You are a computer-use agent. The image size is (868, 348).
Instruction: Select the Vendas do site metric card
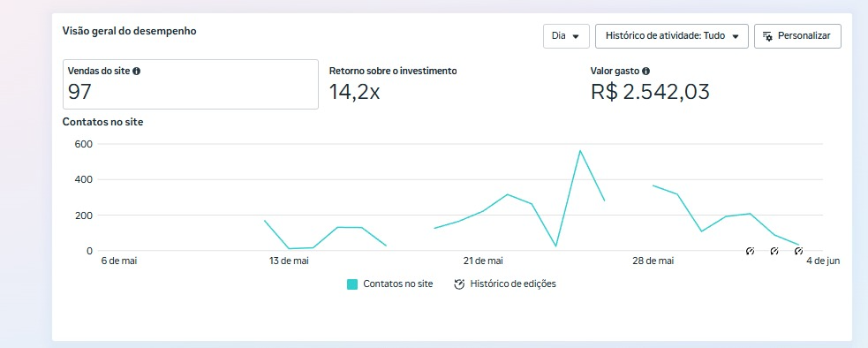pyautogui.click(x=191, y=84)
